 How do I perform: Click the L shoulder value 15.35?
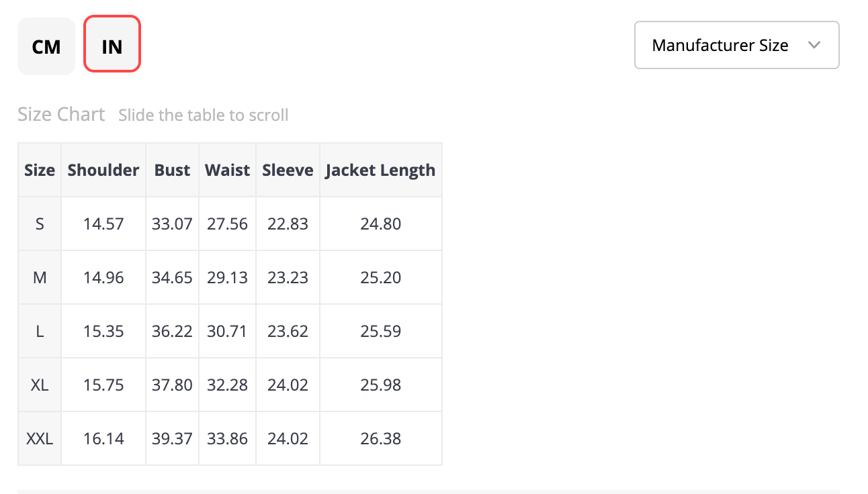pos(103,331)
